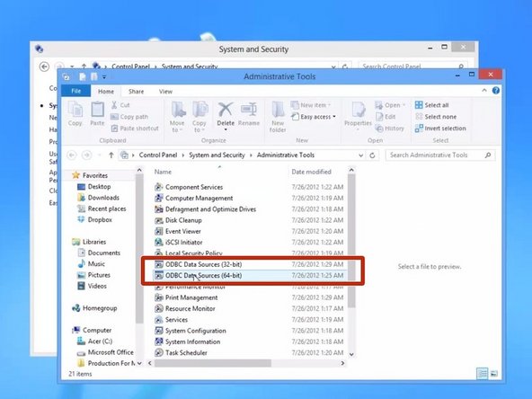Open the New item dropdown
Screen dimensions: 532x399
tap(311, 105)
